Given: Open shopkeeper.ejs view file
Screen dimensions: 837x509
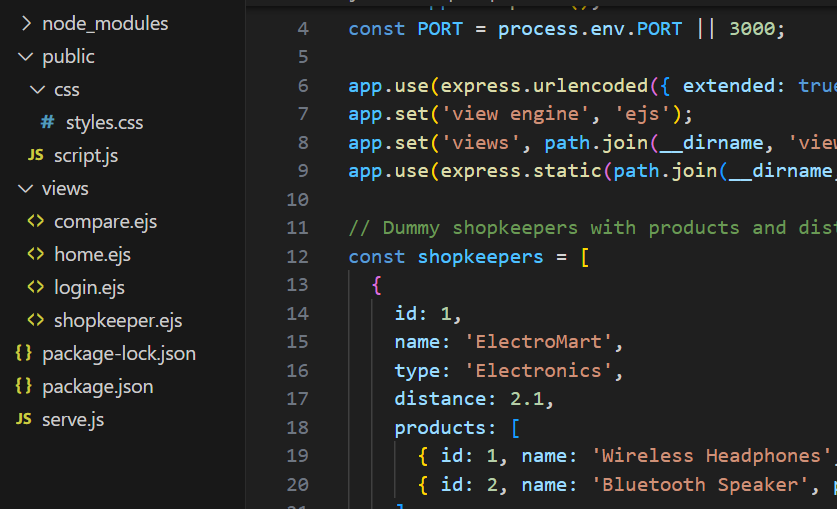Looking at the screenshot, I should click(x=118, y=321).
